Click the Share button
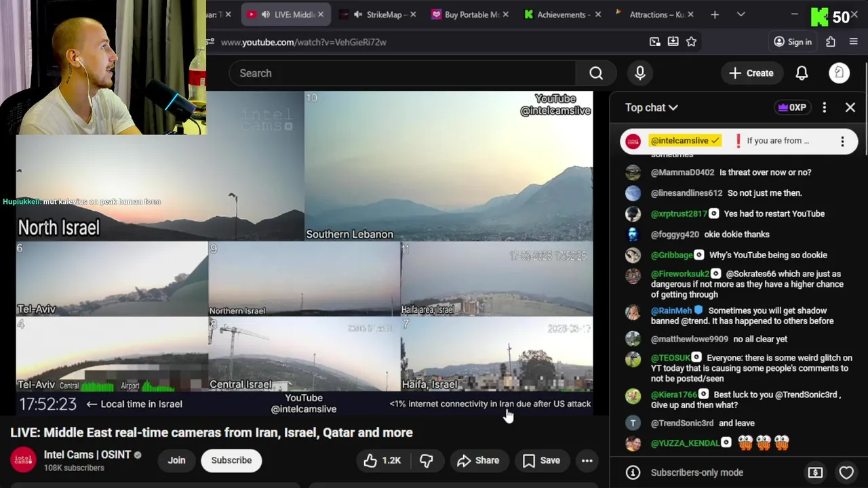 [478, 461]
